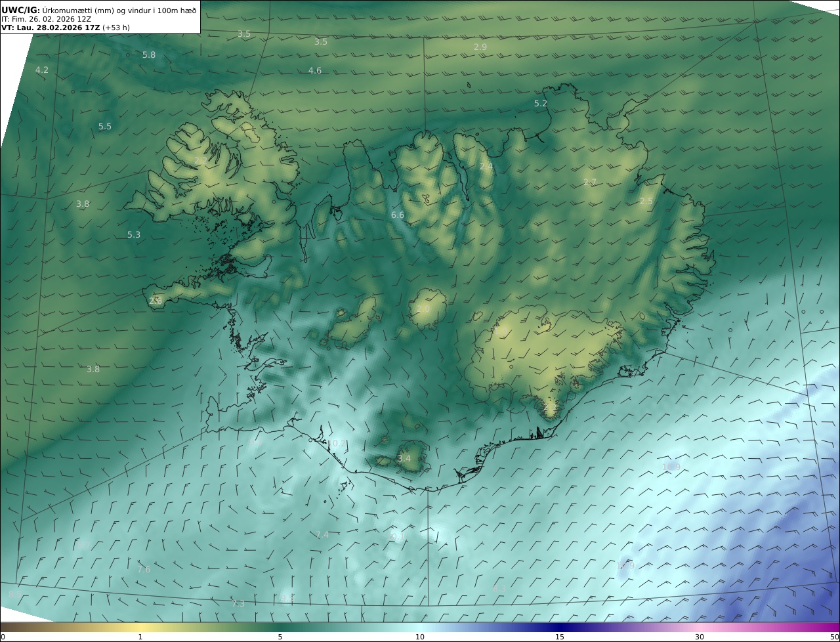Image resolution: width=840 pixels, height=642 pixels.
Task: Click the 2.7 value label
Action: 590,182
